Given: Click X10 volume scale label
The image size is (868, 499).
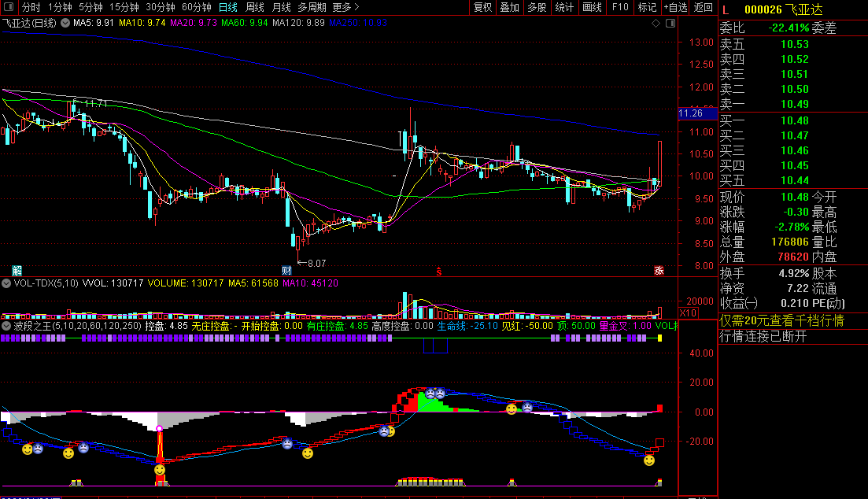Looking at the screenshot, I should tap(688, 313).
